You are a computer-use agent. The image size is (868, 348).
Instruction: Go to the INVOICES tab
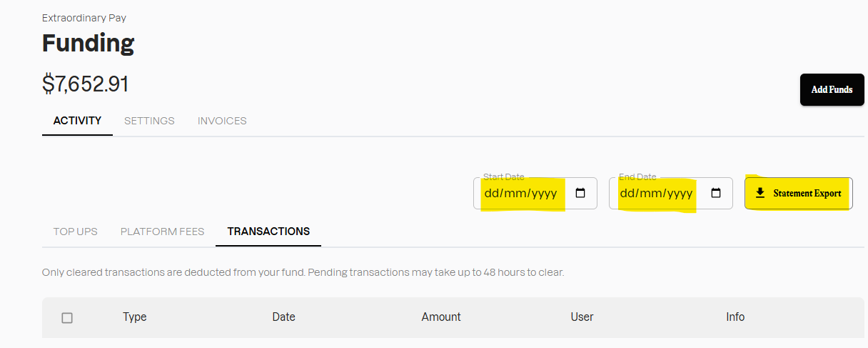[222, 121]
